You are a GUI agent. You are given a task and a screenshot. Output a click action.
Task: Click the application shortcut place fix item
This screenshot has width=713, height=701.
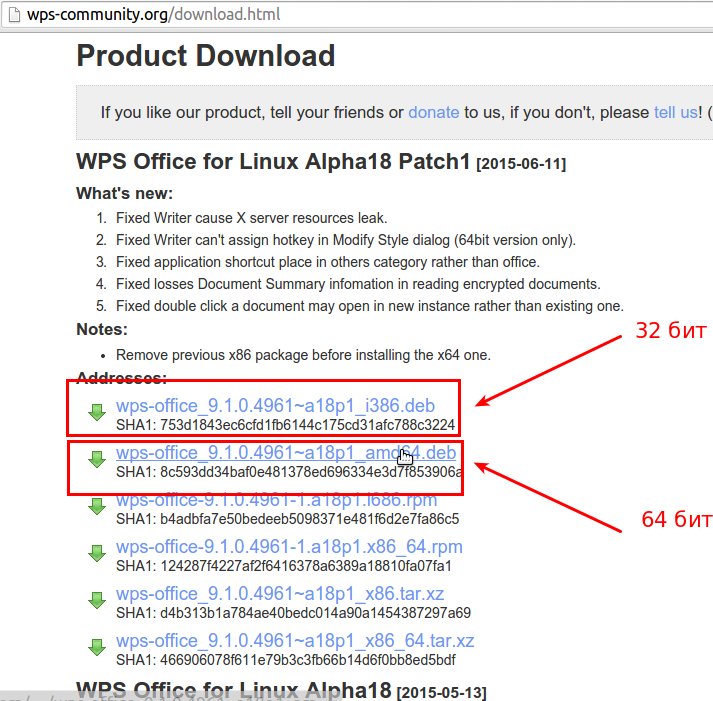coord(327,262)
